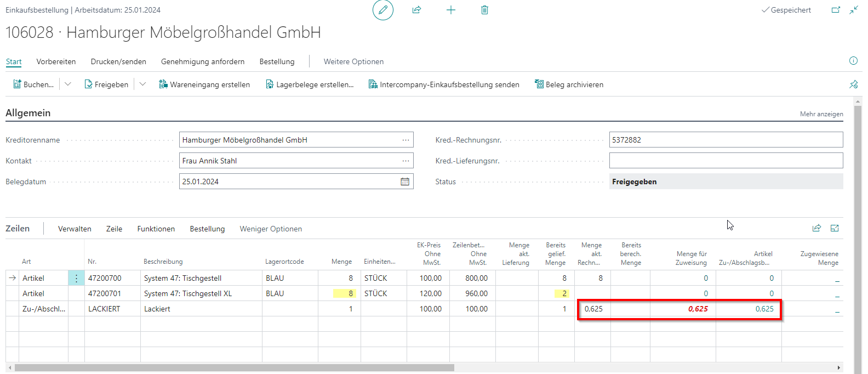Open Belegdatum calendar picker
This screenshot has width=868, height=374.
[x=405, y=182]
